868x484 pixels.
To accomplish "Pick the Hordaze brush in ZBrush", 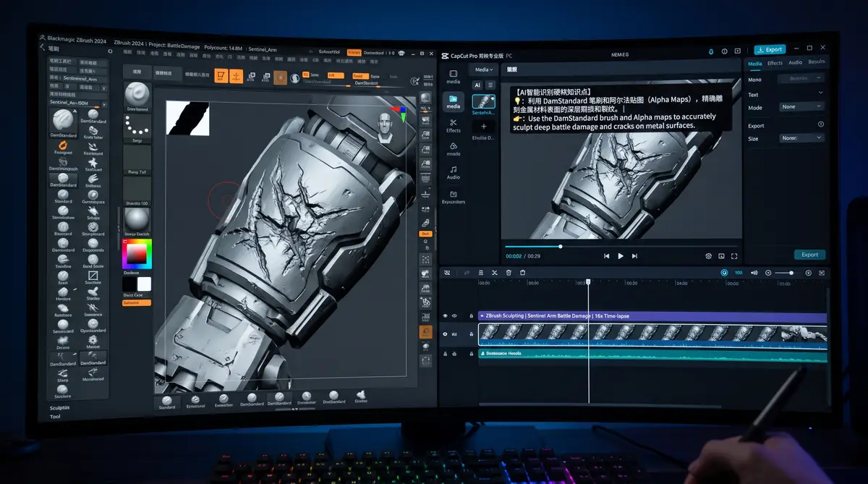I will tap(63, 293).
